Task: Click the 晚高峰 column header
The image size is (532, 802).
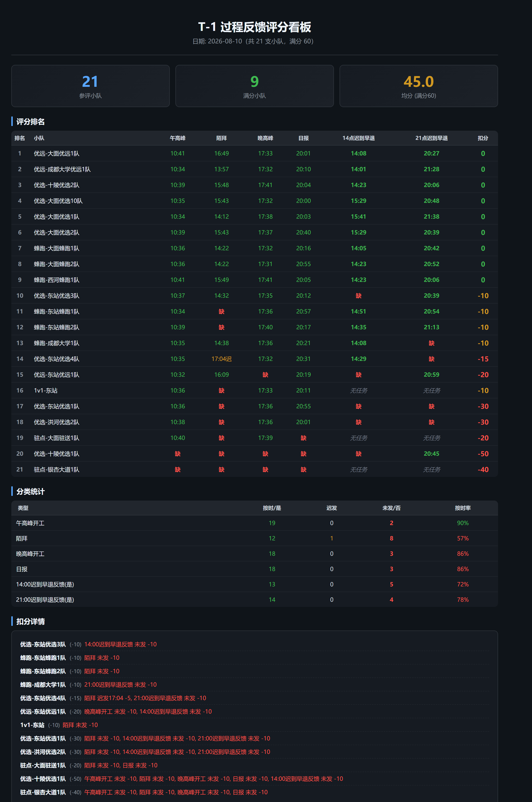Action: coord(265,138)
